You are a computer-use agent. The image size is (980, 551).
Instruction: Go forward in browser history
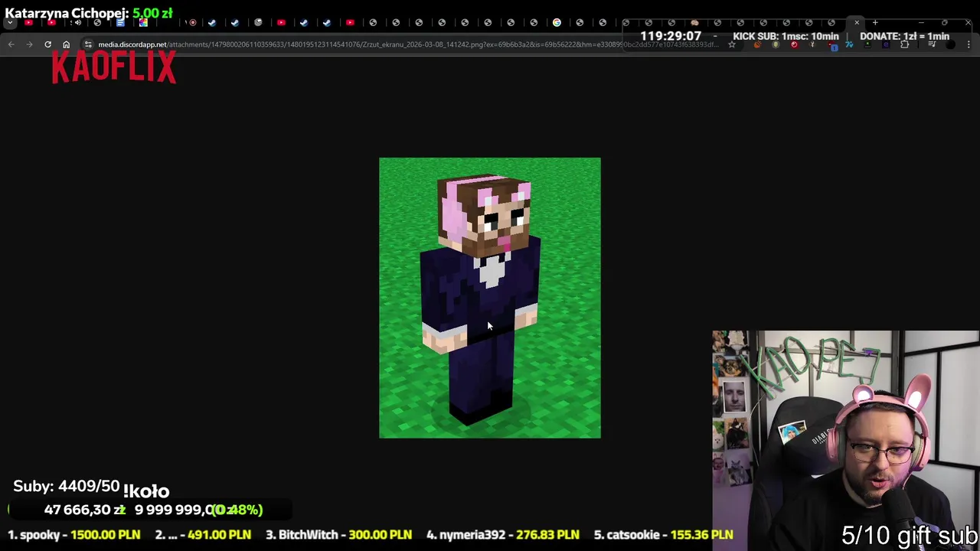click(x=29, y=44)
